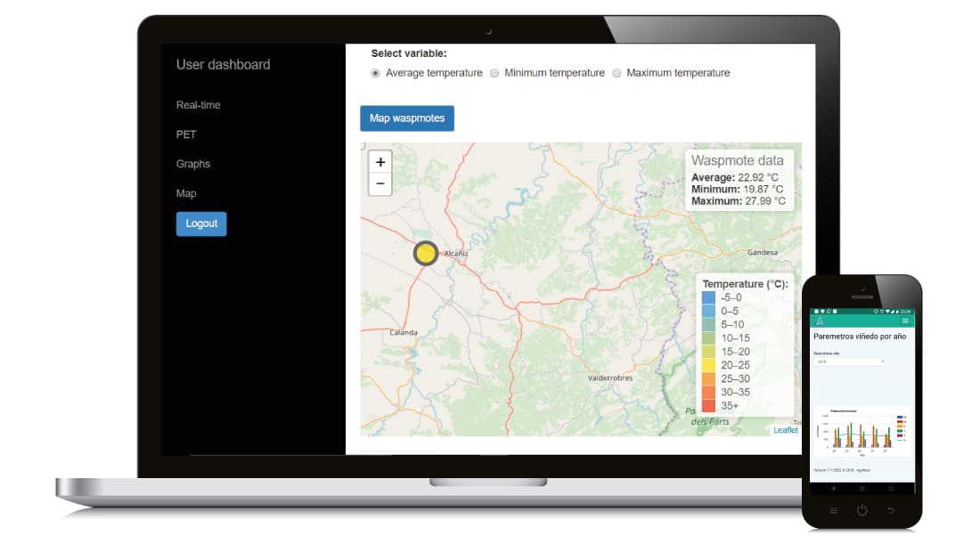Select the Maximum temperature radio button
Image resolution: width=980 pixels, height=536 pixels.
(x=617, y=73)
